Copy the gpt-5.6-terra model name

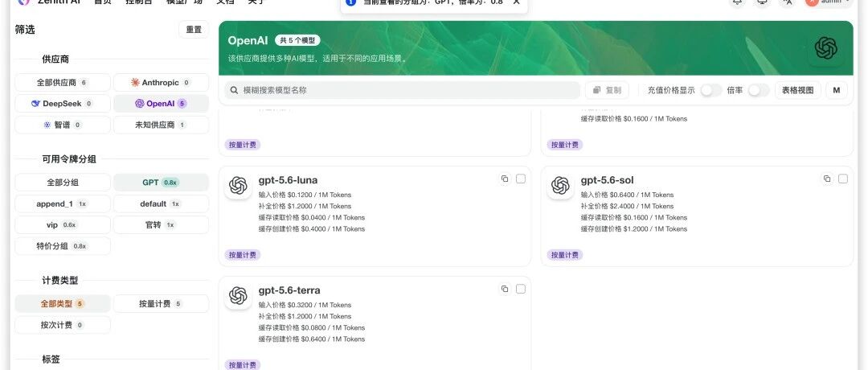(504, 289)
